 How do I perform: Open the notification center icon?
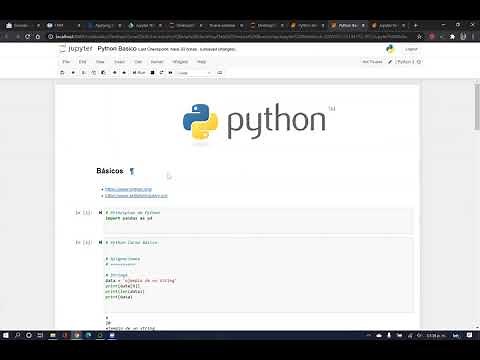[469, 335]
